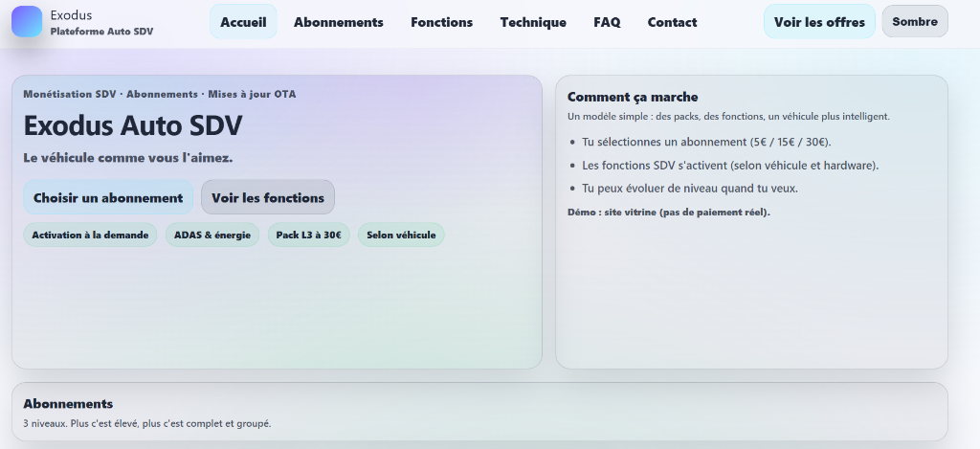Select the ADAS & énergie chip
This screenshot has height=449, width=980.
[x=212, y=235]
